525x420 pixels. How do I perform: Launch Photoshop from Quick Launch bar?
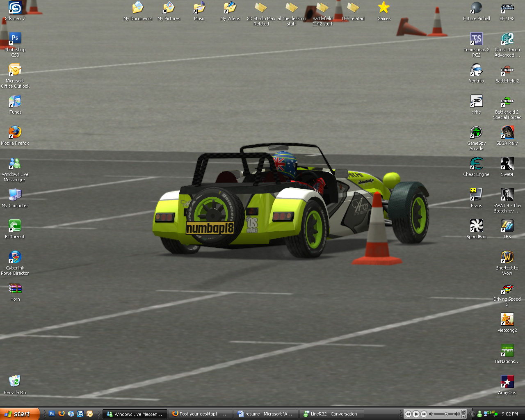[52, 414]
